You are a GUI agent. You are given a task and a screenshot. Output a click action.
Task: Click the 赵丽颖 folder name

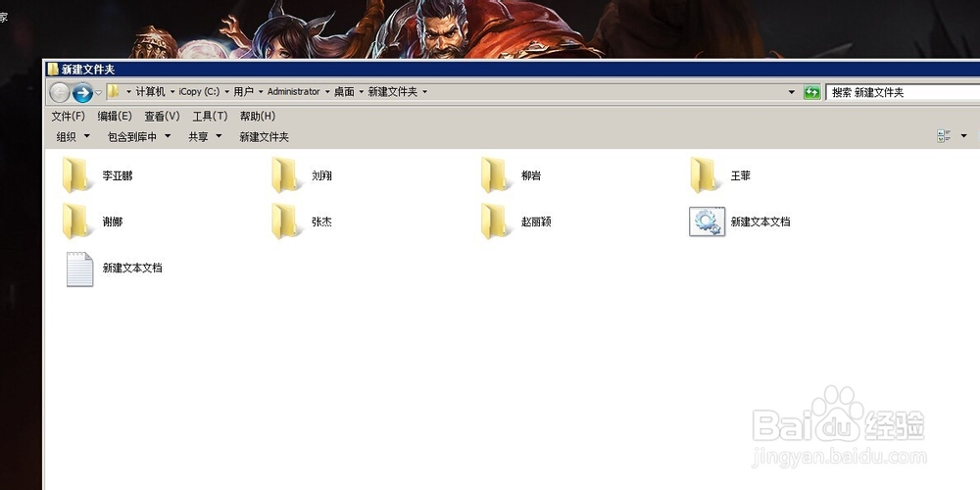pyautogui.click(x=536, y=221)
